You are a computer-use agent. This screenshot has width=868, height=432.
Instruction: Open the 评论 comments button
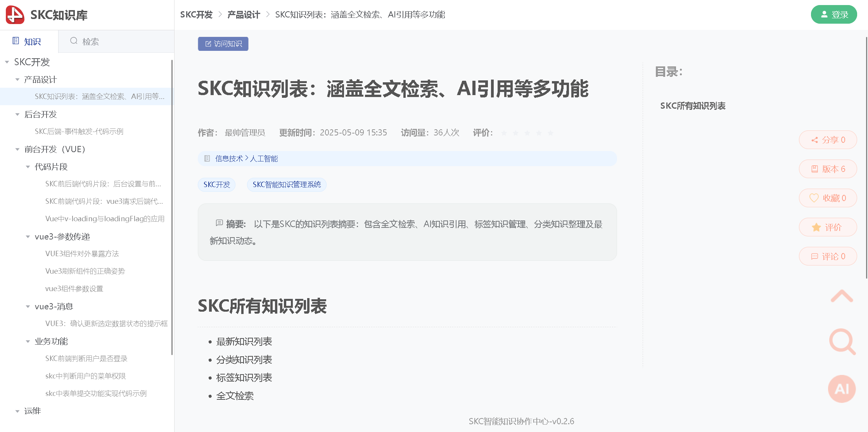[828, 256]
